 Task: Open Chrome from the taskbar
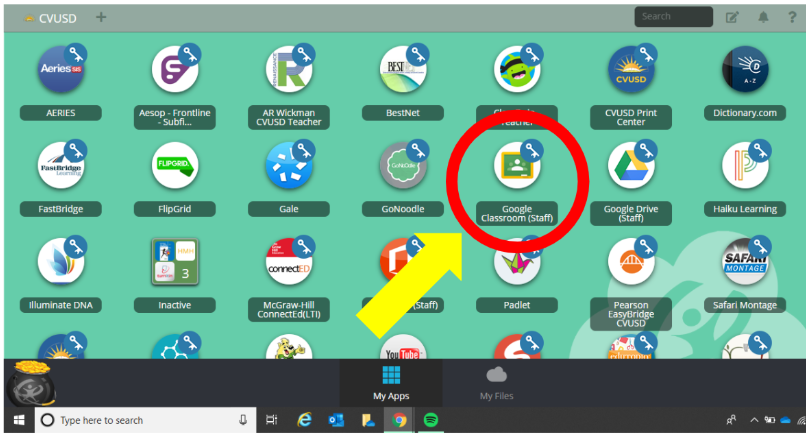[399, 420]
